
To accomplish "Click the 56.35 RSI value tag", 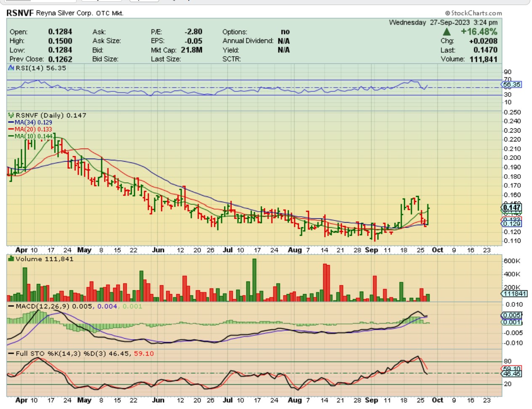I will 512,85.
